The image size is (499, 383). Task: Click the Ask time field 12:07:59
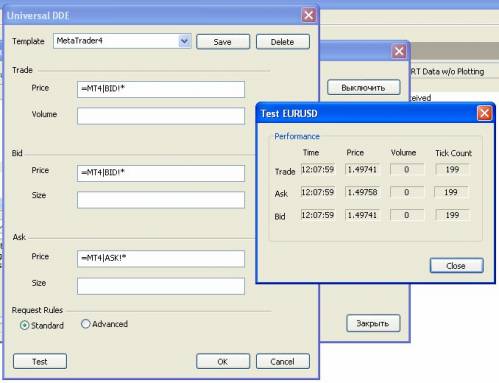point(318,192)
